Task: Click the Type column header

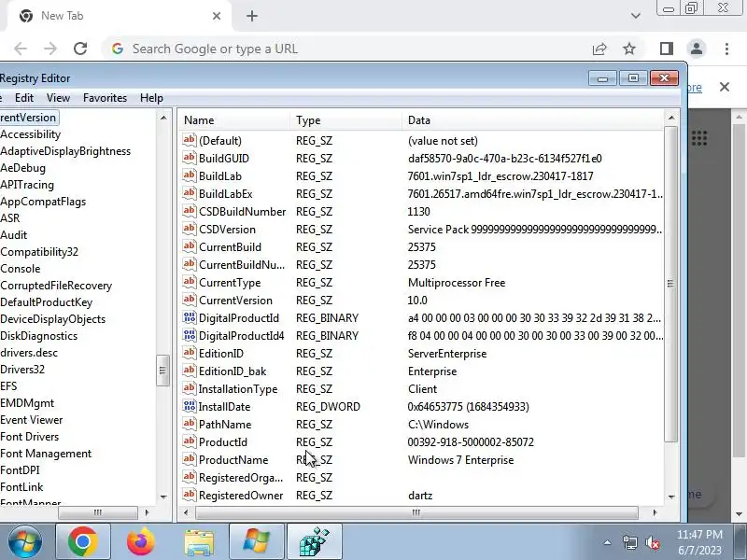Action: pos(345,120)
